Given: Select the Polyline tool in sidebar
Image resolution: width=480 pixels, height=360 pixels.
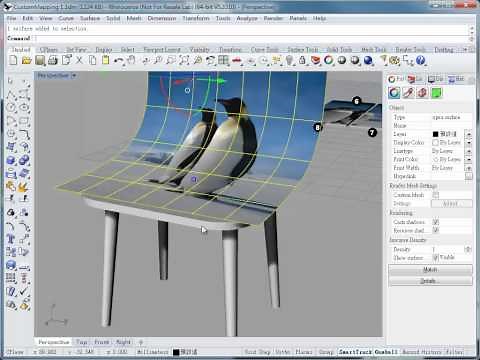Looking at the screenshot, I should pos(11,95).
